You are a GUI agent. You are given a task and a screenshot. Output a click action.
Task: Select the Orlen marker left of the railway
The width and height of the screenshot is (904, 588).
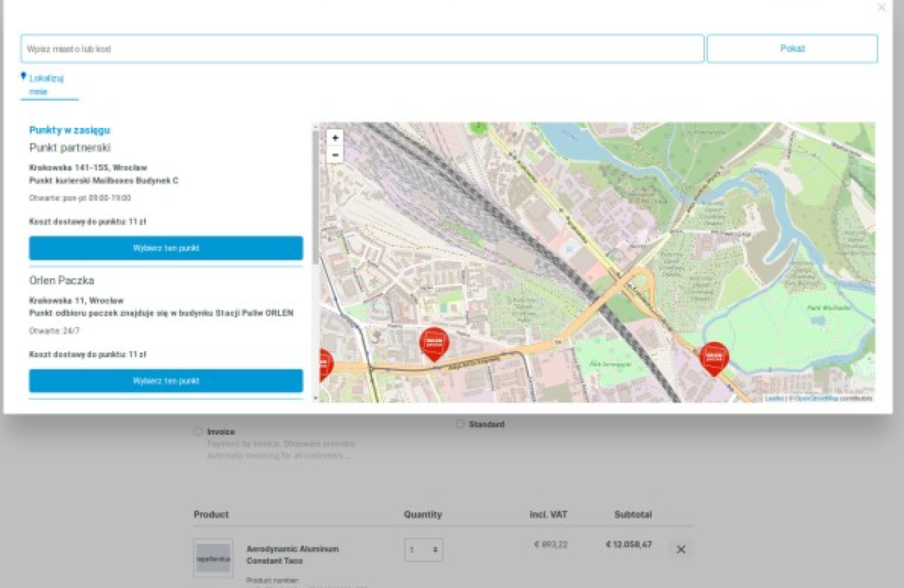[434, 344]
